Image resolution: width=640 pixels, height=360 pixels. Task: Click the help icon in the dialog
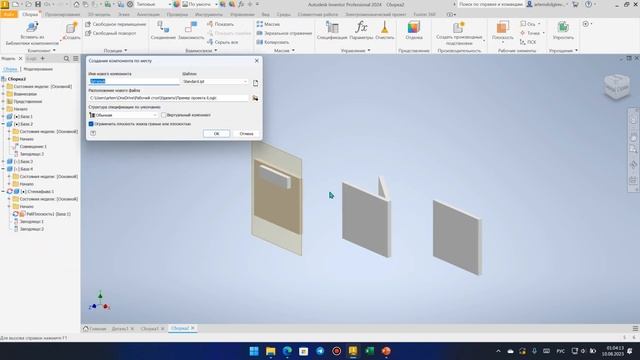[x=93, y=133]
